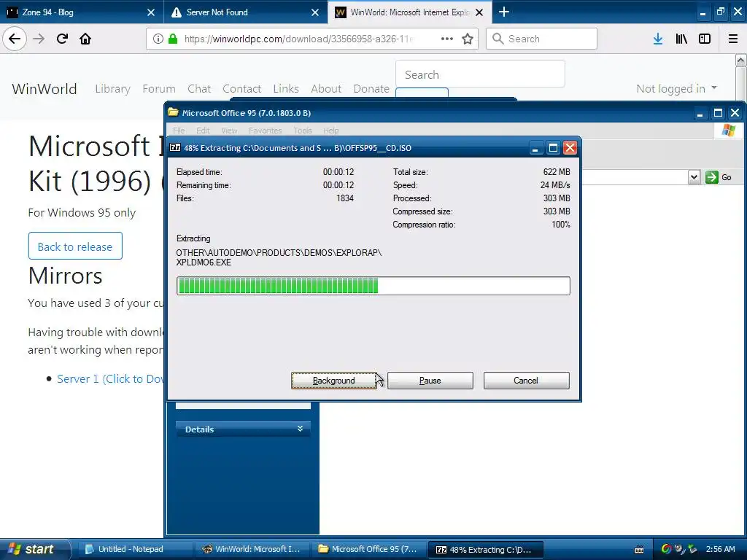Open page actions three-dot menu
The height and width of the screenshot is (560, 747).
point(447,39)
